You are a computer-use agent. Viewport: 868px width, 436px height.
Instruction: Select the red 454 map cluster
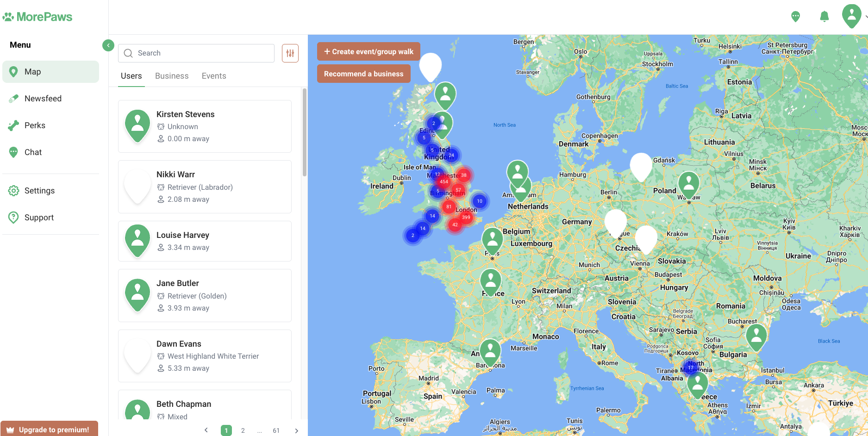coord(444,181)
